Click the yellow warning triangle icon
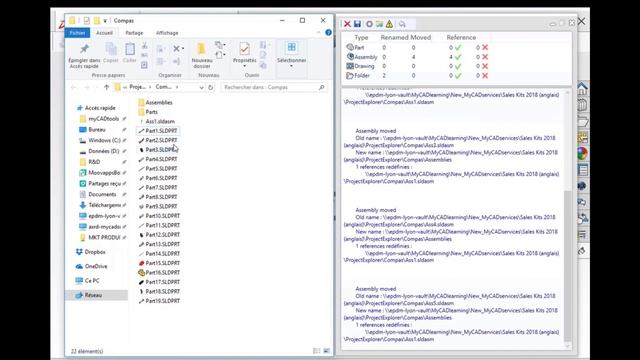The height and width of the screenshot is (360, 640). [389, 24]
